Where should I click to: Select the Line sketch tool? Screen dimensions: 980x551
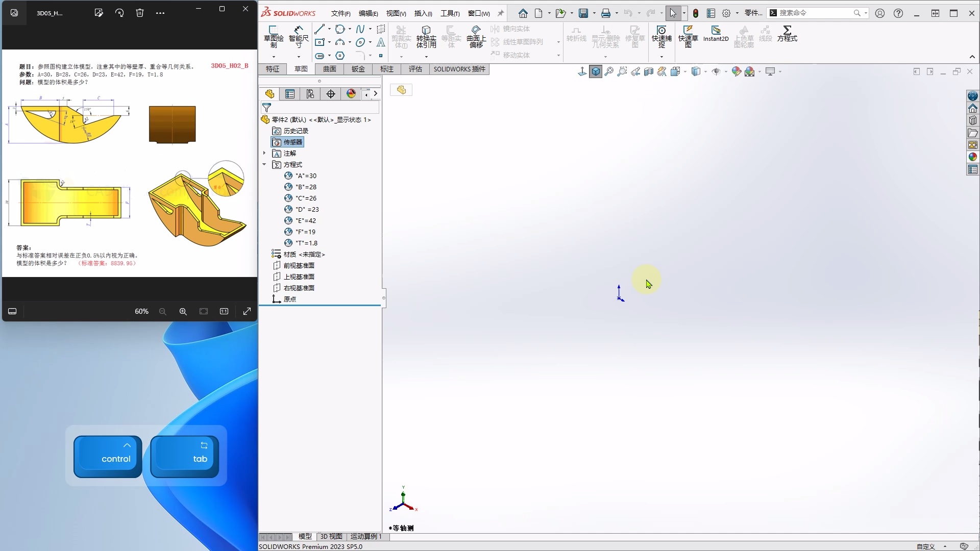click(x=320, y=29)
